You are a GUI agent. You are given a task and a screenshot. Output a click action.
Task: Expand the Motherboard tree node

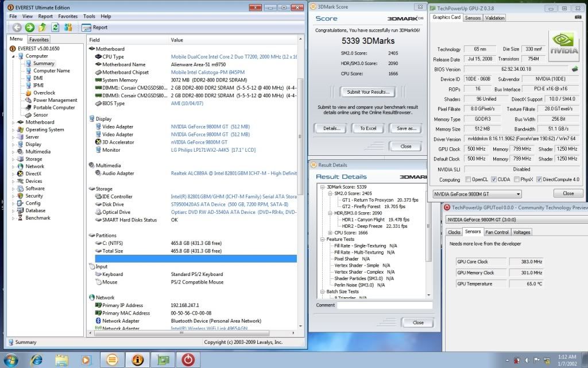[x=13, y=122]
